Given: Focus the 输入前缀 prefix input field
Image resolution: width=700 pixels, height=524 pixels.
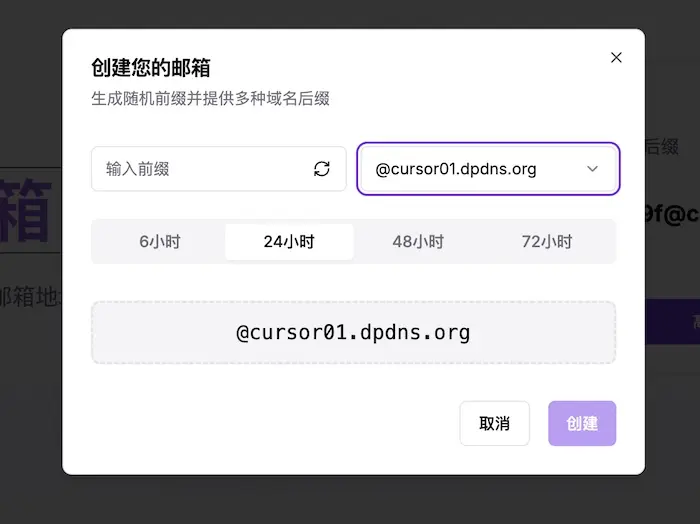Looking at the screenshot, I should [219, 169].
